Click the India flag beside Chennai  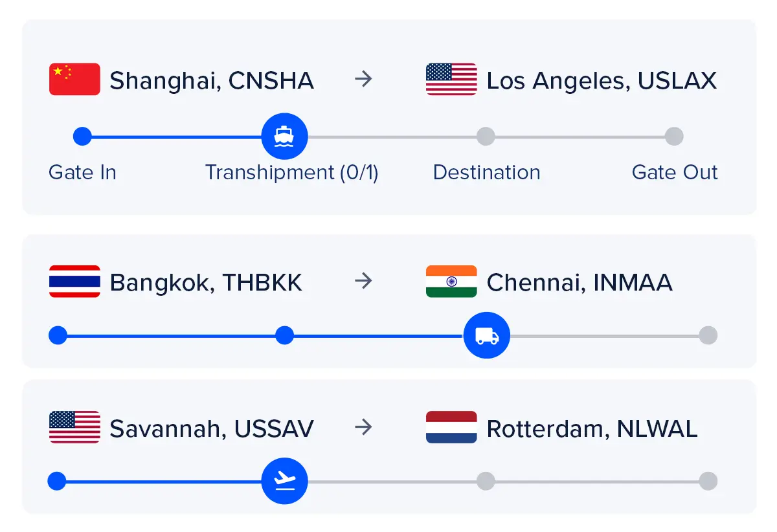pos(451,282)
